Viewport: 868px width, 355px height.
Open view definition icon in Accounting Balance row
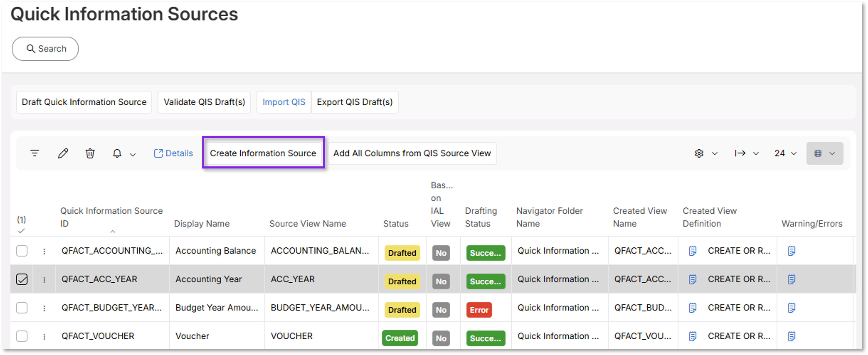pos(692,251)
